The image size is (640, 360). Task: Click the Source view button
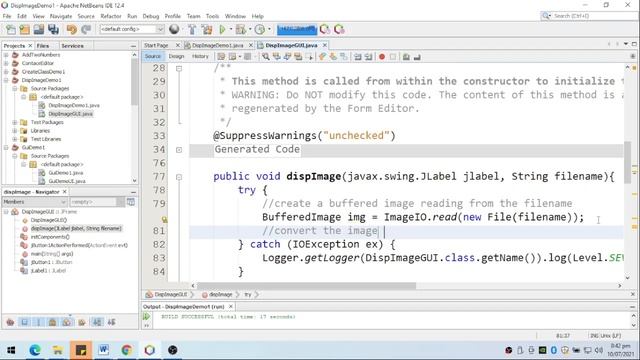(153, 56)
